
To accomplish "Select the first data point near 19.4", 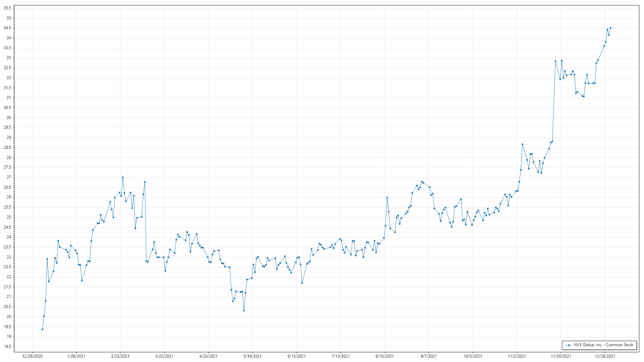I will click(x=42, y=329).
